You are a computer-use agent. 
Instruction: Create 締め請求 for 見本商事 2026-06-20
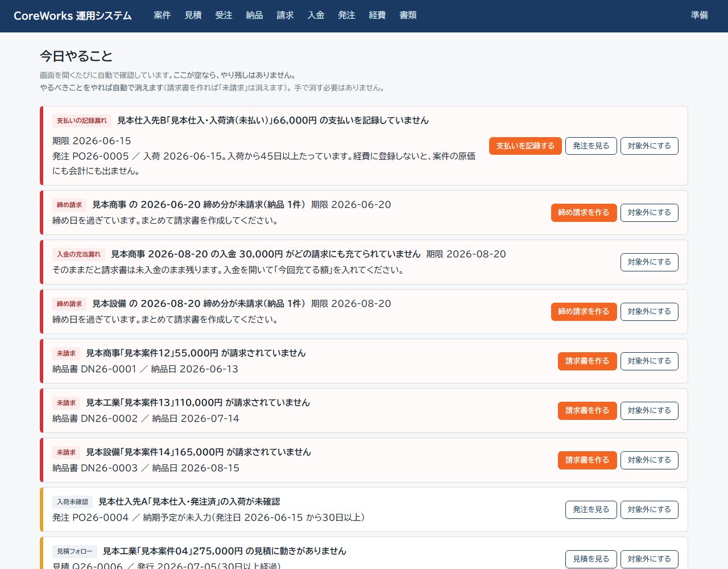[584, 213]
